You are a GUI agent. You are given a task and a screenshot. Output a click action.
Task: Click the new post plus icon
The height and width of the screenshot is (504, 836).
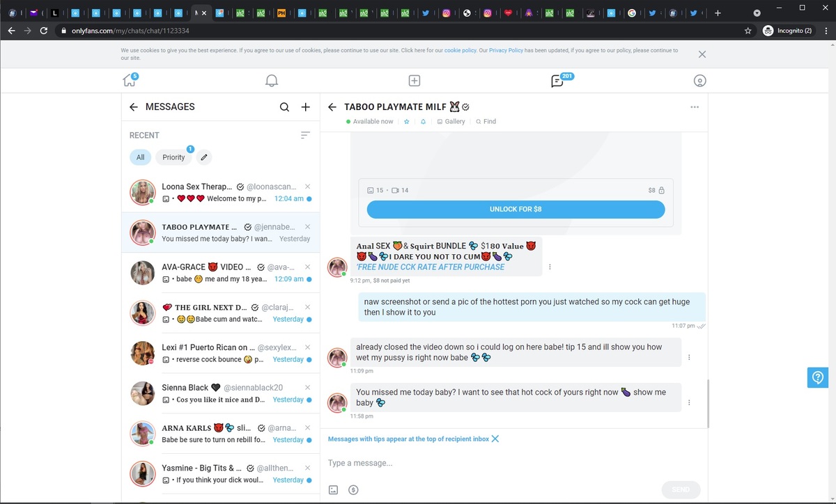414,81
